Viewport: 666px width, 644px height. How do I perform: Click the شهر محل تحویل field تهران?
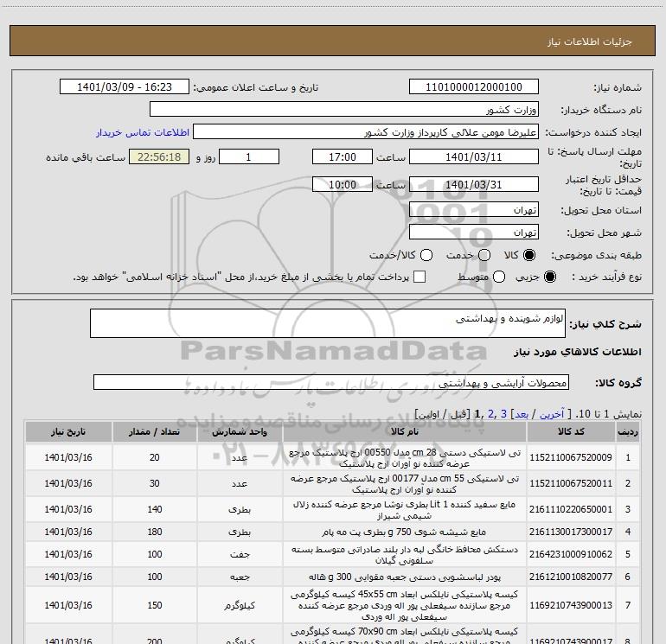tap(474, 232)
